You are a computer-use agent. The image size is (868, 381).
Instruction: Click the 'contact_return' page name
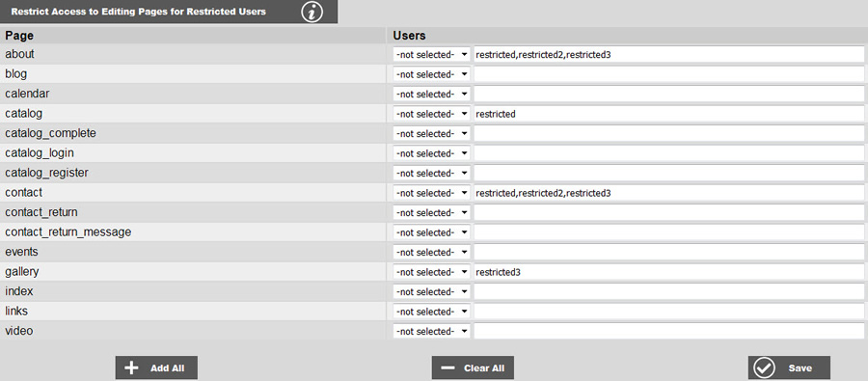[x=41, y=212]
